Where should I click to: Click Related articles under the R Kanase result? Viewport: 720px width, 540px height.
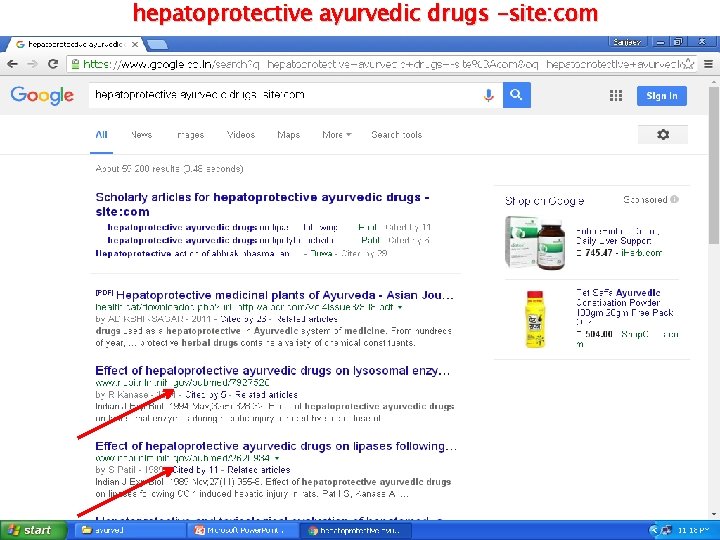click(266, 394)
